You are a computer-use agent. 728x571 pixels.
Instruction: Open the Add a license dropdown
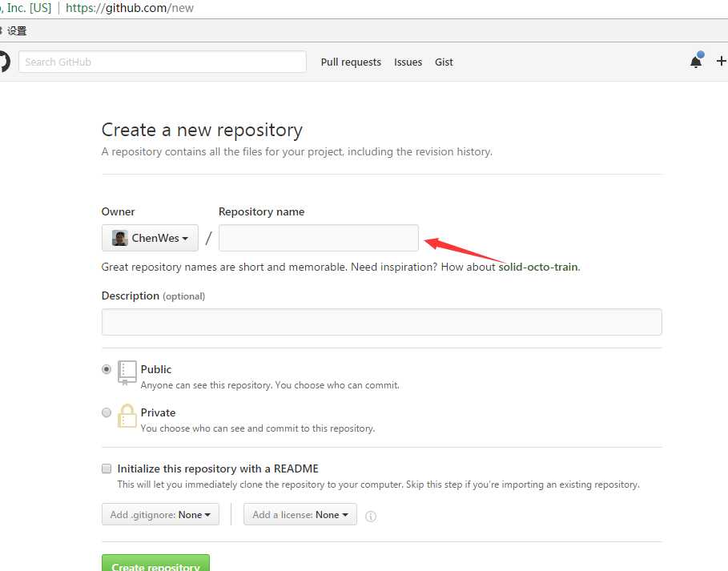tap(300, 514)
